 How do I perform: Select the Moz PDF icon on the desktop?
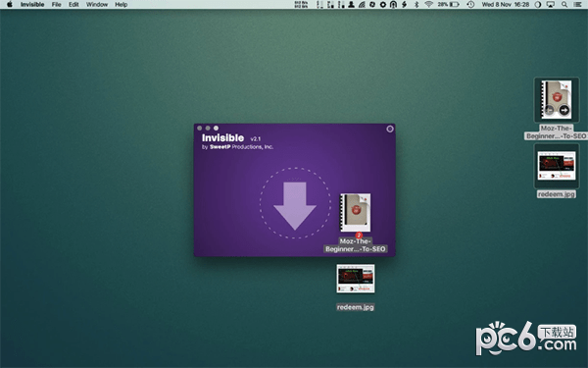[557, 100]
